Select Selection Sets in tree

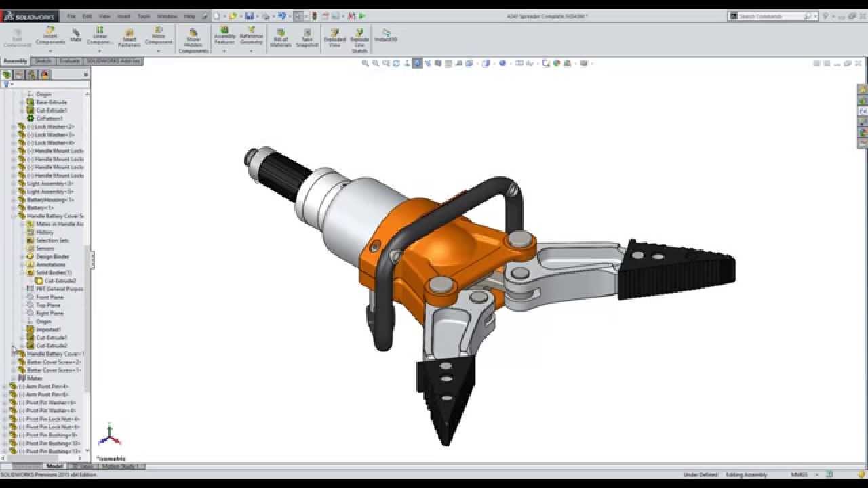tap(52, 241)
